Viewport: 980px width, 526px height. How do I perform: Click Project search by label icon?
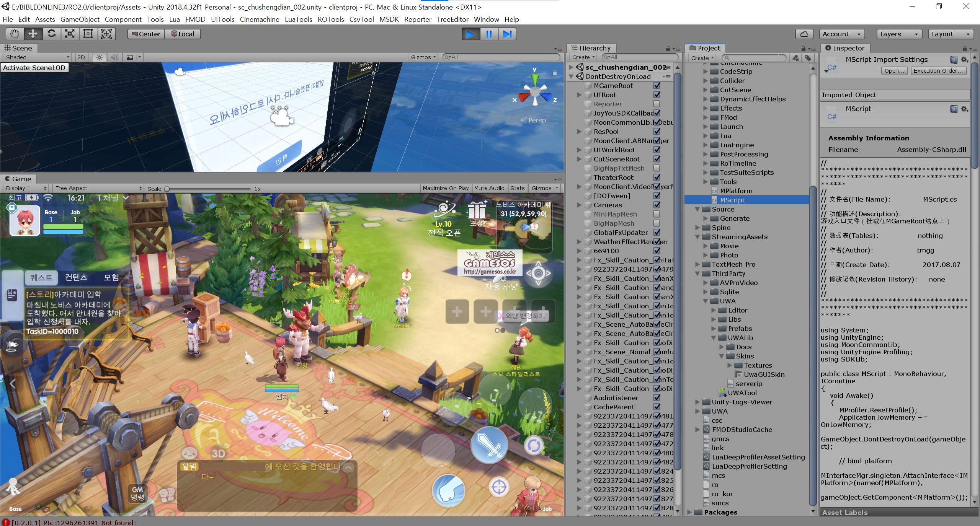(x=807, y=58)
